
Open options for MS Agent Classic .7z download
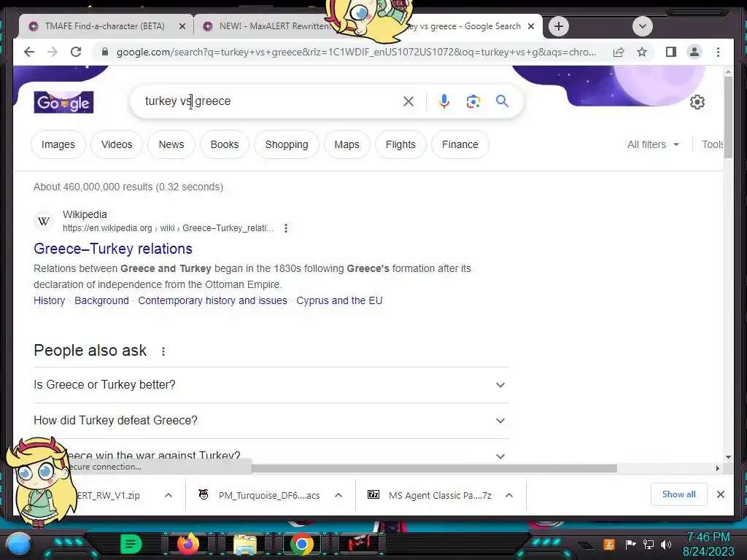coord(508,495)
